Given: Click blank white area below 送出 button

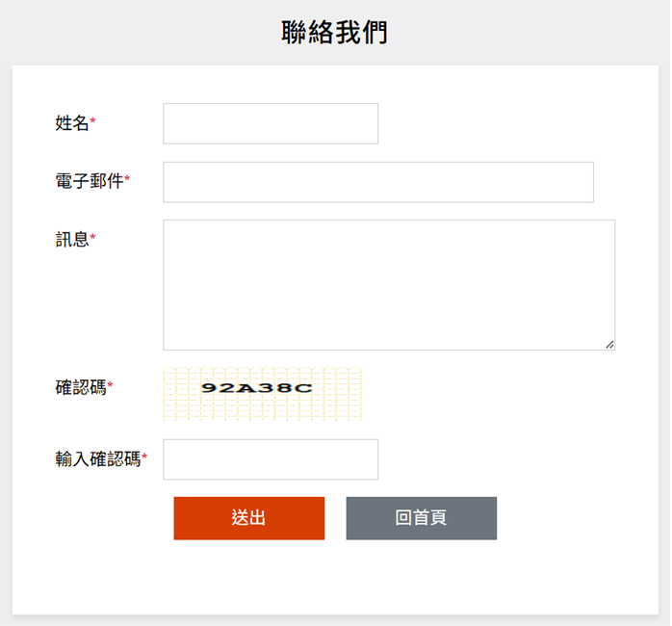Looking at the screenshot, I should 248,578.
